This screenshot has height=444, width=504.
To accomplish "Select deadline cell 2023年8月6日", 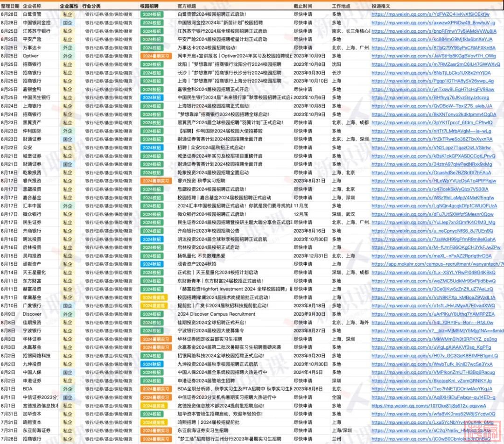I will [308, 389].
